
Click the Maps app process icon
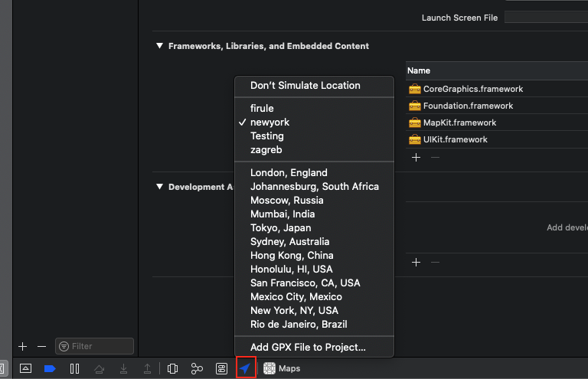point(269,368)
